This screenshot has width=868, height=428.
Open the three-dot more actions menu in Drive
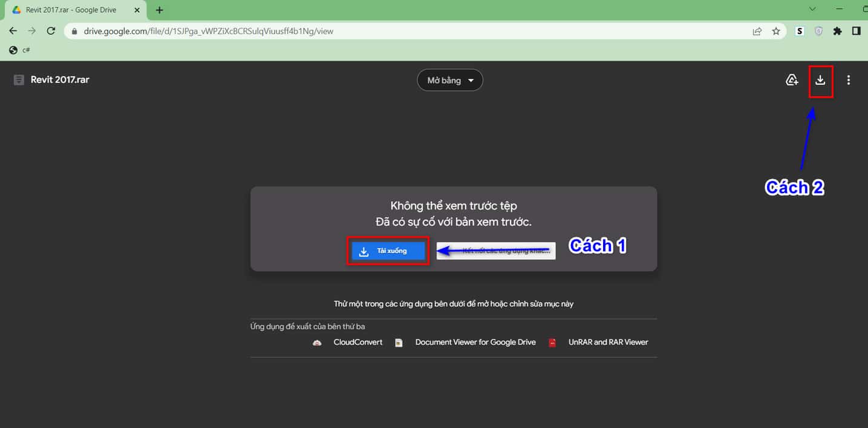coord(849,80)
